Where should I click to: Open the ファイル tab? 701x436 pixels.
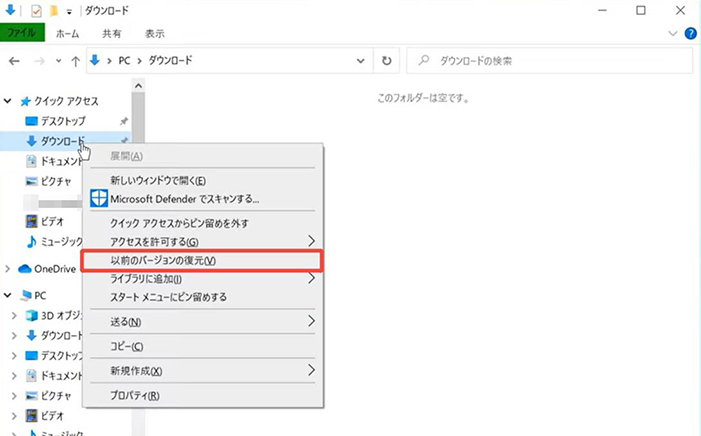click(x=22, y=34)
